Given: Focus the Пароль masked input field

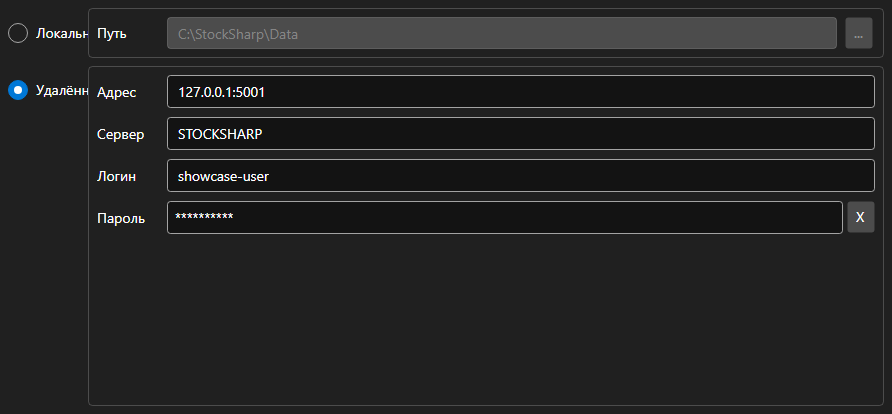Looking at the screenshot, I should 505,217.
